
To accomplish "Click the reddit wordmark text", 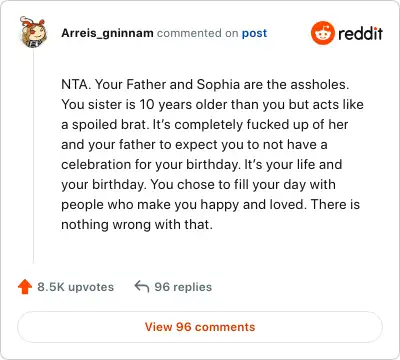I will 360,33.
